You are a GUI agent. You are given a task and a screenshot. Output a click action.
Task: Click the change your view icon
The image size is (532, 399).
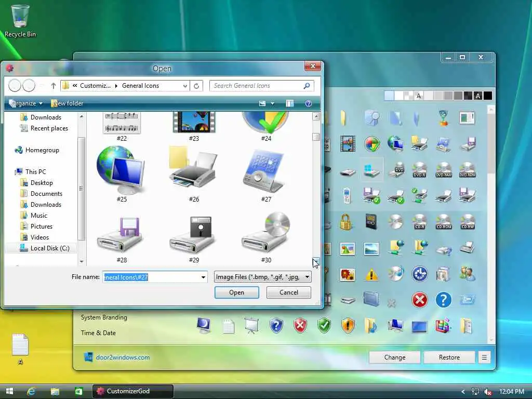(262, 103)
